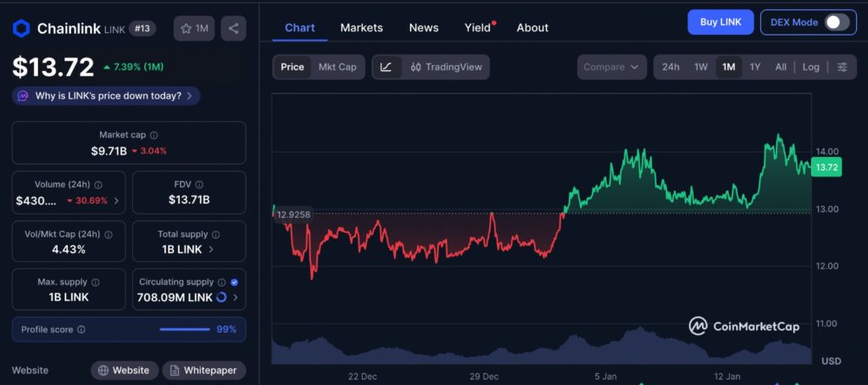Show Max. supply info icon
This screenshot has width=868, height=385.
[95, 282]
